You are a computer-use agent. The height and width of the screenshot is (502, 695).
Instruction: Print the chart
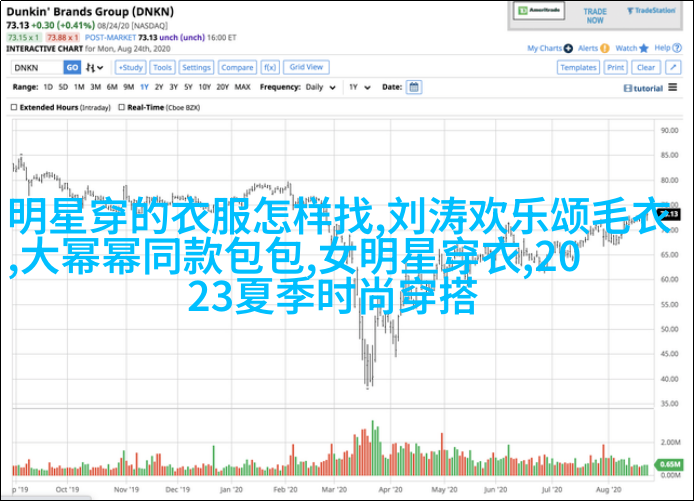tap(615, 67)
